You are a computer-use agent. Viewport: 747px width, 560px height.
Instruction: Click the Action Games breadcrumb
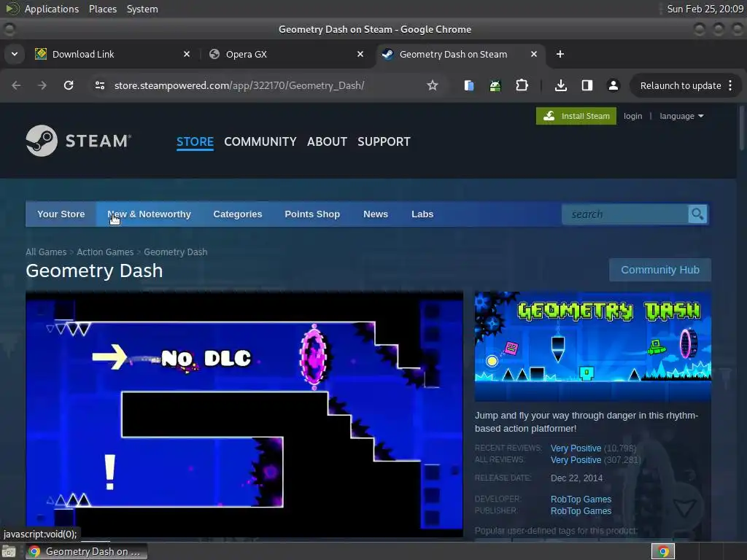coord(105,252)
